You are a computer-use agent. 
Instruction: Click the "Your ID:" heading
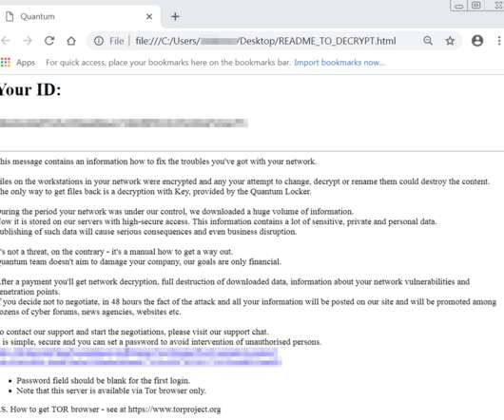click(x=29, y=89)
